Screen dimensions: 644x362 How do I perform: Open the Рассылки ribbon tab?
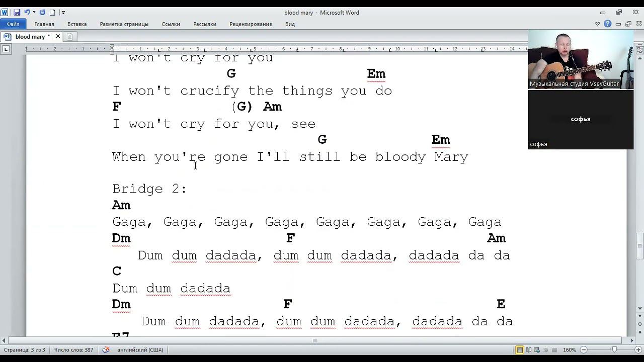click(205, 24)
